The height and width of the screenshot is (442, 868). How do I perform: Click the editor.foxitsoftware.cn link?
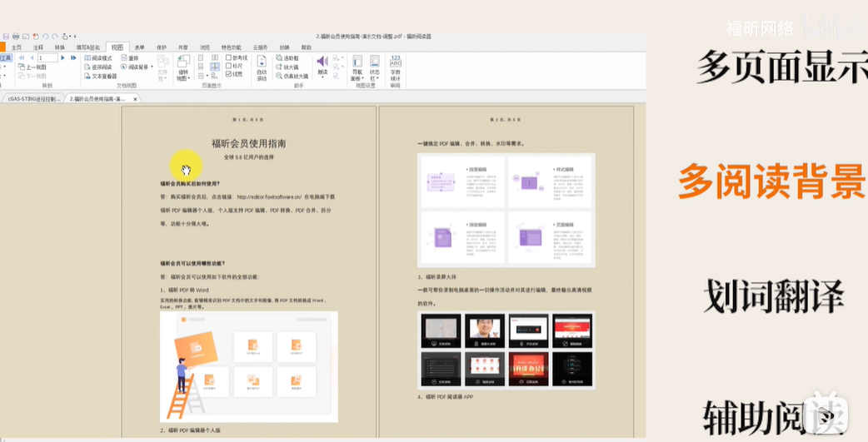269,196
